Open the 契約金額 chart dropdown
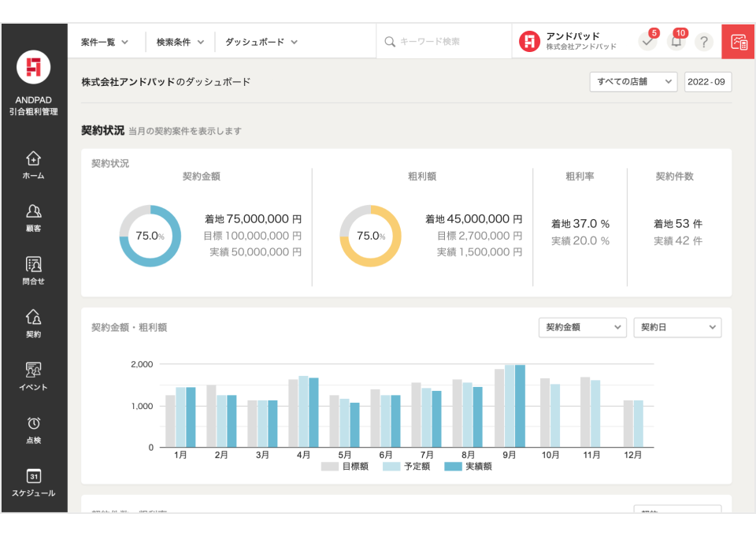The image size is (756, 536). pyautogui.click(x=583, y=327)
